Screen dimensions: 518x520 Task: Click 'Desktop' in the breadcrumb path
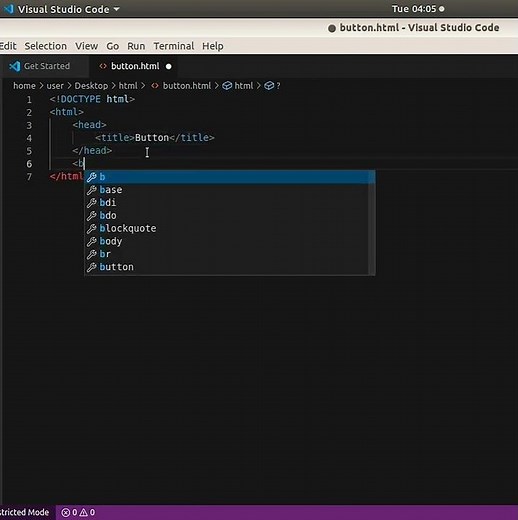coord(91,86)
